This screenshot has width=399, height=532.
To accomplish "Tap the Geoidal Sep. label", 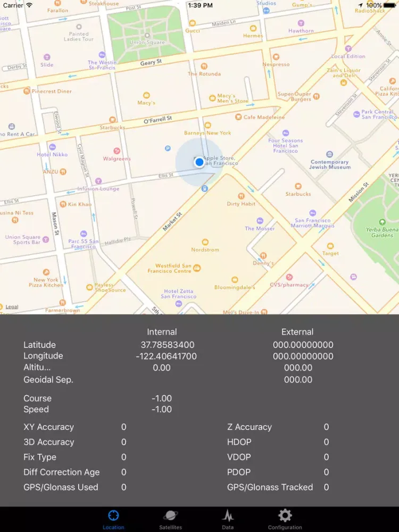I will 48,380.
